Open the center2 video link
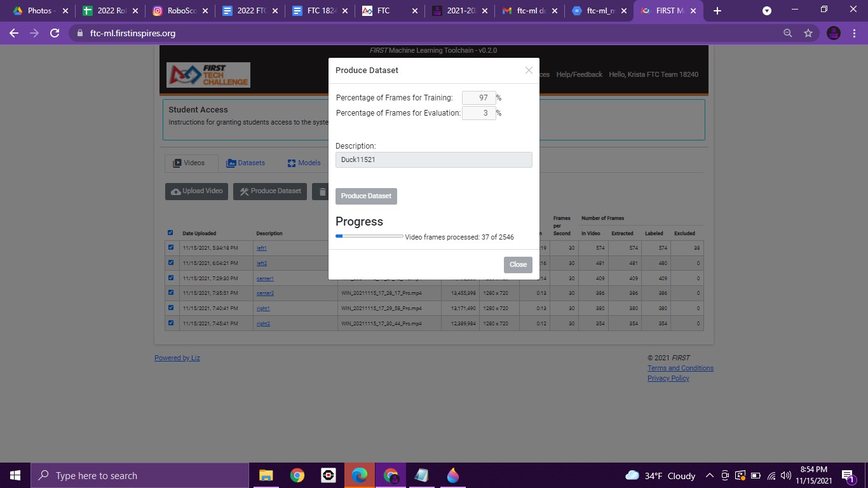This screenshot has height=488, width=868. click(x=265, y=294)
